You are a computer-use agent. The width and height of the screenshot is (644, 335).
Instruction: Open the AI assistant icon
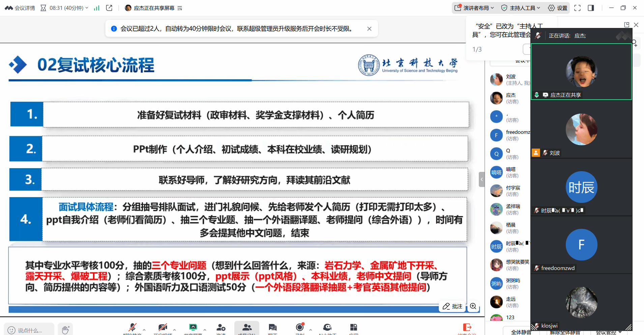pos(327,328)
